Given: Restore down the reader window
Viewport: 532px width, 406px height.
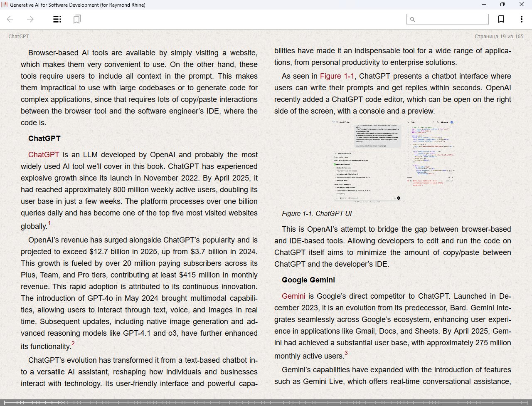Looking at the screenshot, I should point(502,5).
